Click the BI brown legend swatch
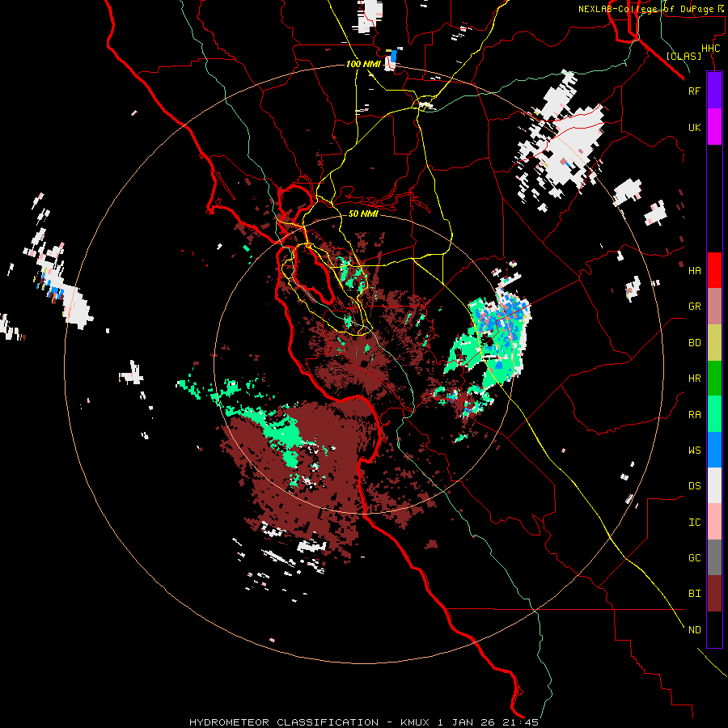This screenshot has height=728, width=728. coord(714,594)
